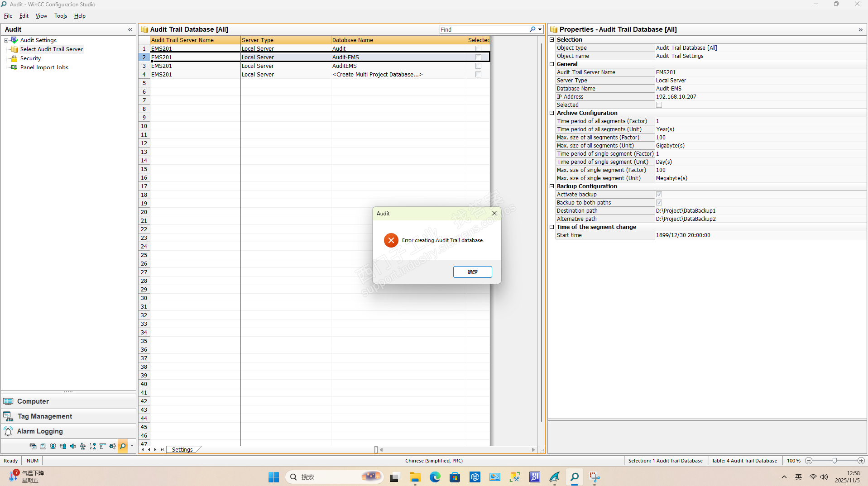This screenshot has width=868, height=486.
Task: Sort by Database Name column header
Action: 399,40
